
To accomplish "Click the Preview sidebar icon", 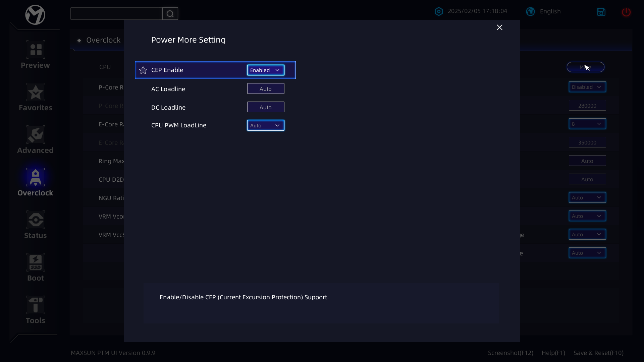I will [36, 50].
